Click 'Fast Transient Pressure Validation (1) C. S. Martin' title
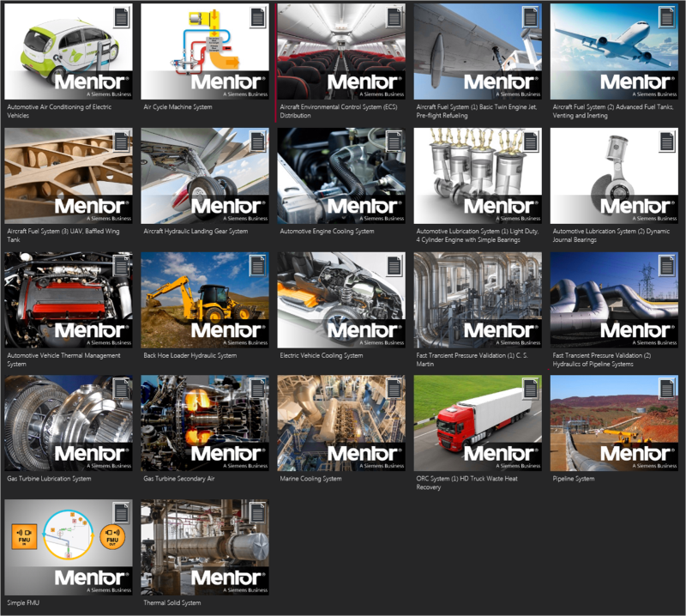686x616 pixels. [x=472, y=359]
